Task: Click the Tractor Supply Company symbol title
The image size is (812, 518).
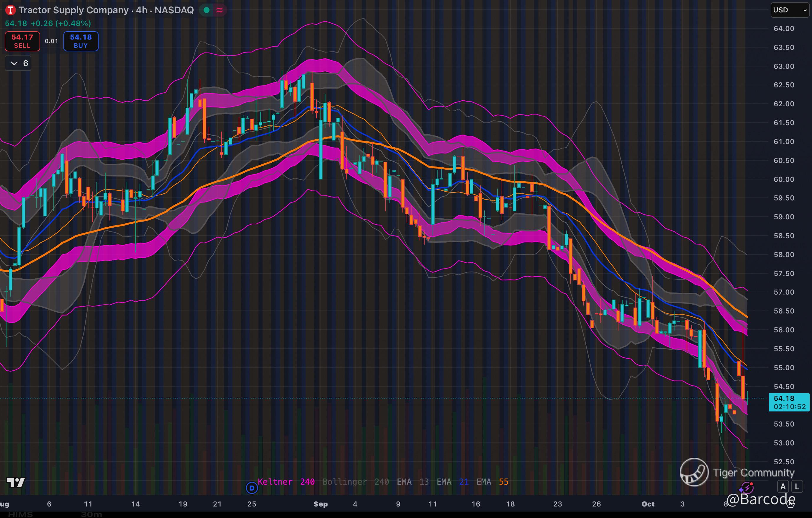Action: (x=73, y=10)
